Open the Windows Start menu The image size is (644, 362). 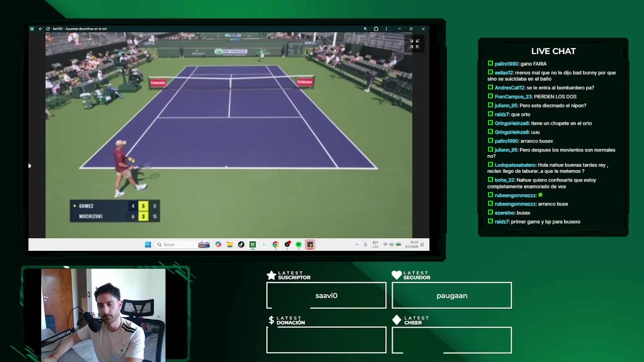(148, 244)
